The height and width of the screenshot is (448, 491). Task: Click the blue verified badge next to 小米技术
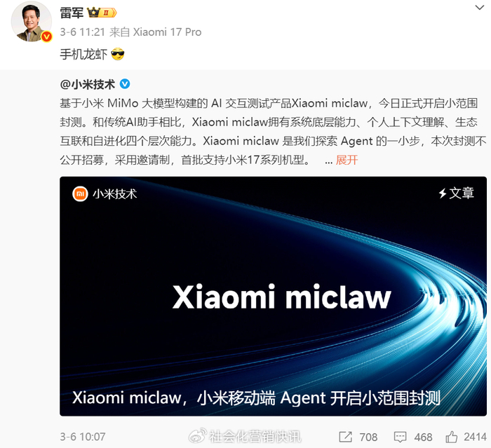tap(125, 84)
